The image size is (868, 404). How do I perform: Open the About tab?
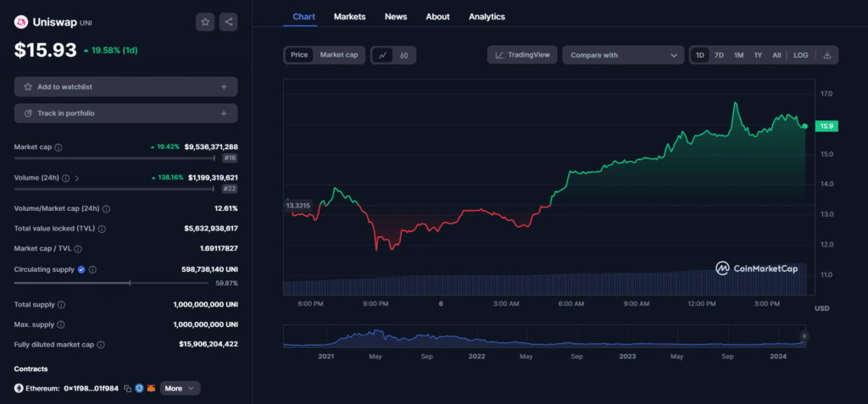click(x=437, y=17)
